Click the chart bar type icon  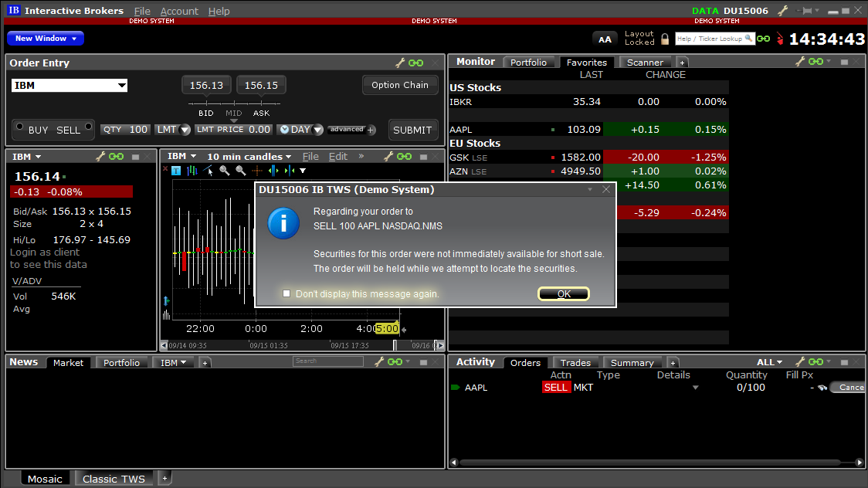(192, 171)
